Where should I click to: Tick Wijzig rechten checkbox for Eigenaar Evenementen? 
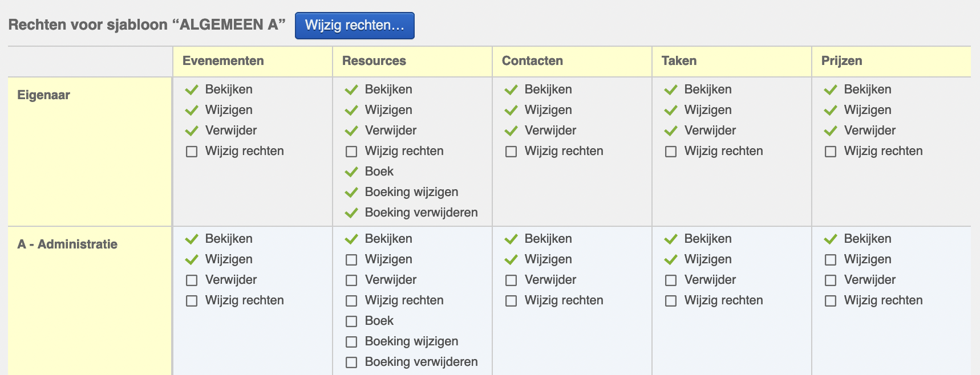point(192,152)
